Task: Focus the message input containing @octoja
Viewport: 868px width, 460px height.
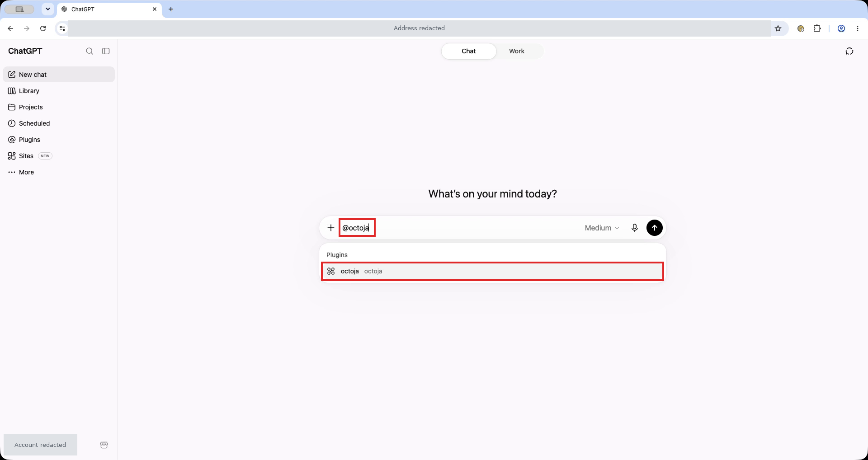Action: tap(459, 228)
